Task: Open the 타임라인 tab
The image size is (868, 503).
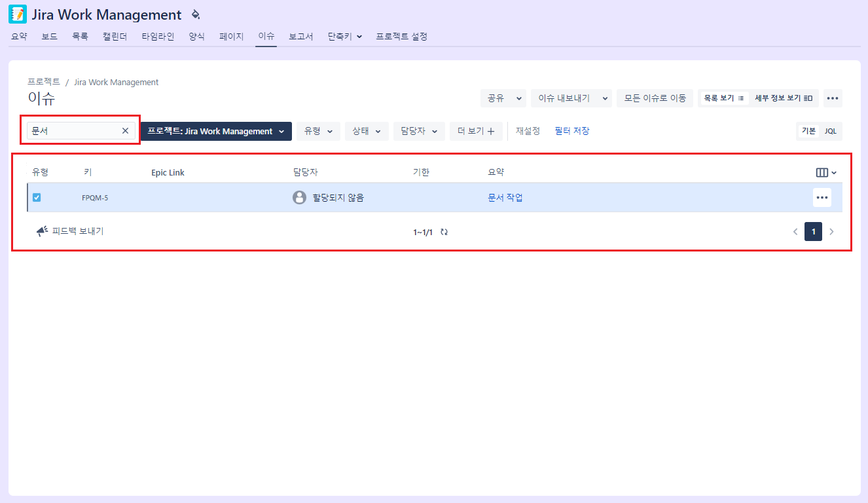Action: (158, 37)
